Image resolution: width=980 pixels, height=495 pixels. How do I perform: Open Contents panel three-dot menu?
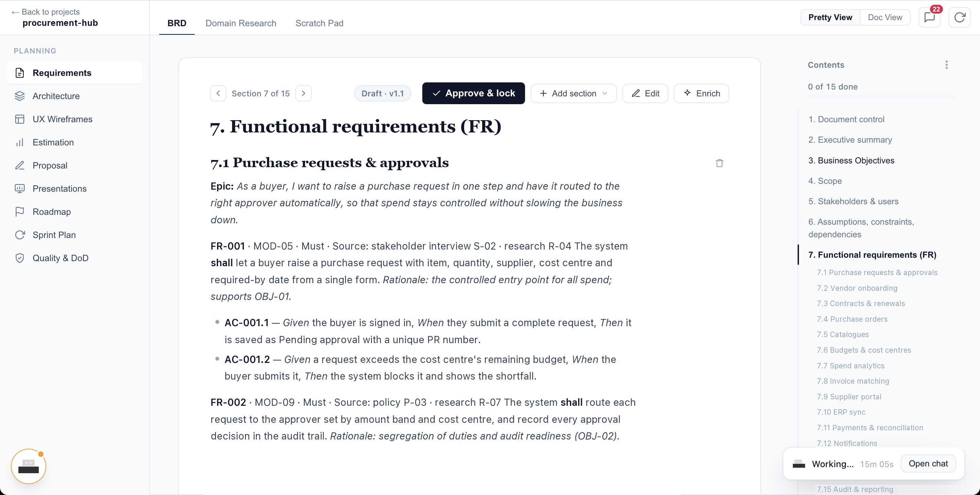[947, 65]
